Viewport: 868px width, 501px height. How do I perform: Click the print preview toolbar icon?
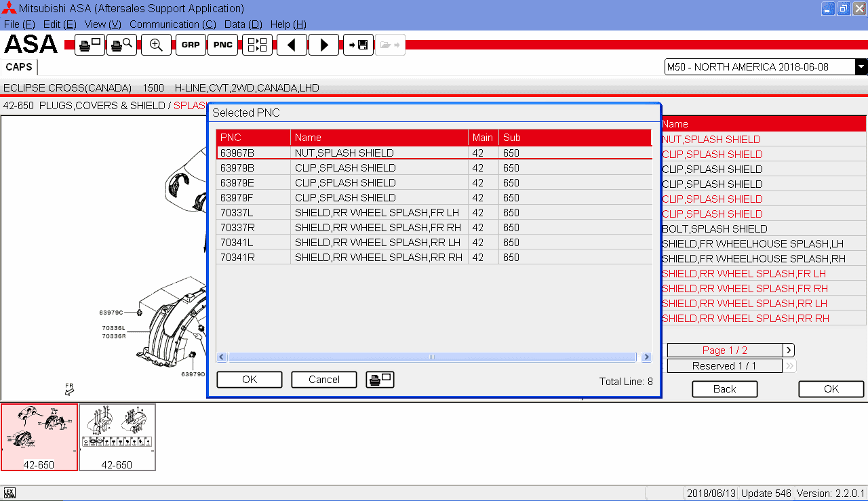(90, 45)
